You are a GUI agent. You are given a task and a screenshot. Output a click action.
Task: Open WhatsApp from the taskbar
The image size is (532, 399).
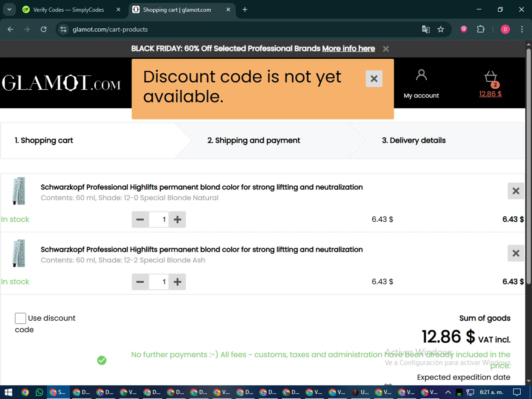39,392
